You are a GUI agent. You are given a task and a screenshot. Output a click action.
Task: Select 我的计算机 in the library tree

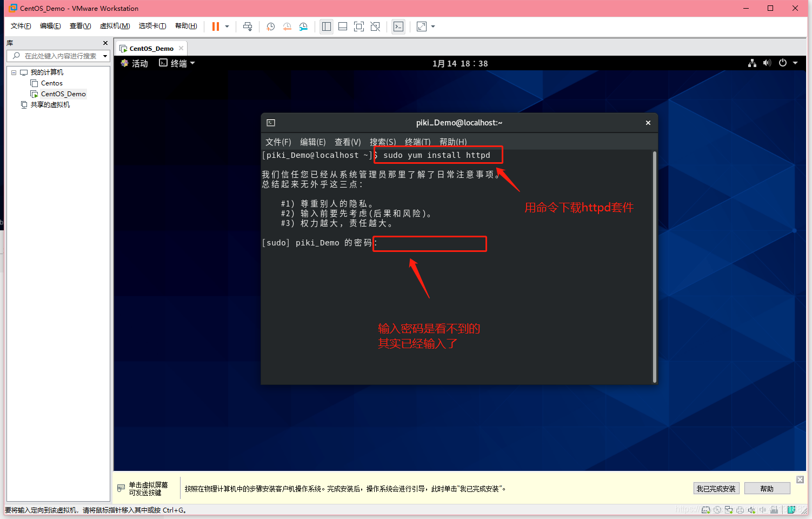47,72
